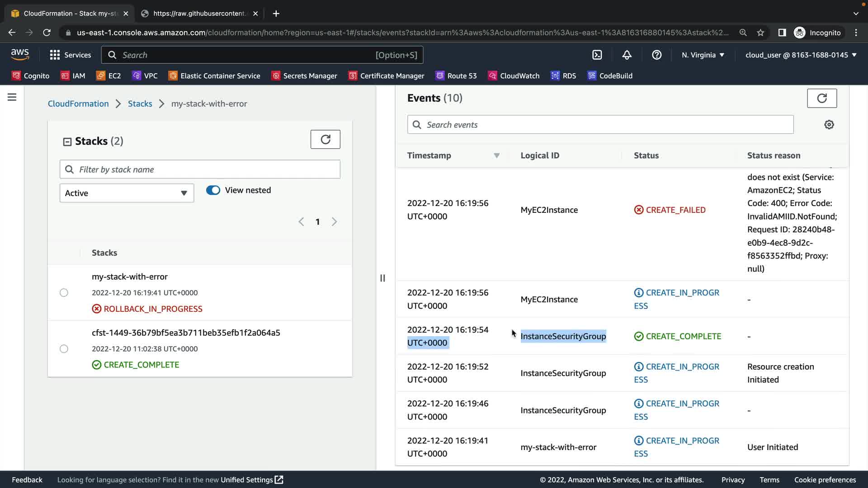Image resolution: width=868 pixels, height=488 pixels.
Task: Open the CloudWatch shortcut in favorites bar
Action: 514,76
